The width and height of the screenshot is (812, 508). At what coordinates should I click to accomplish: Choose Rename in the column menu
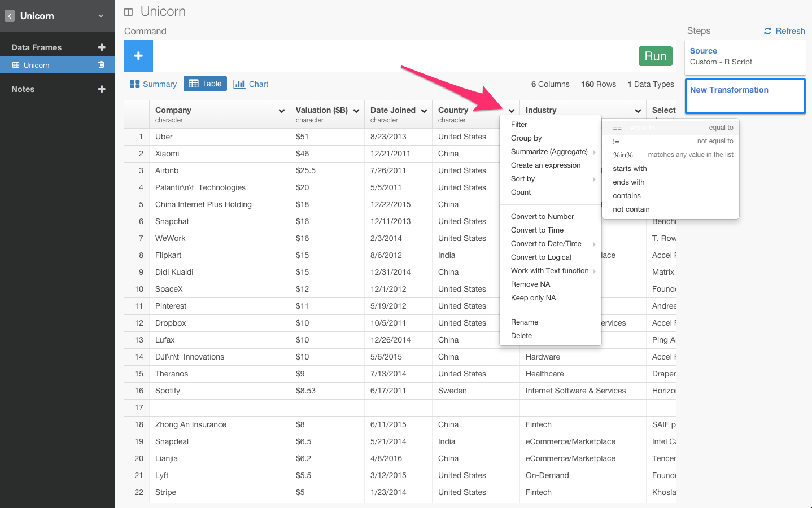click(551, 322)
